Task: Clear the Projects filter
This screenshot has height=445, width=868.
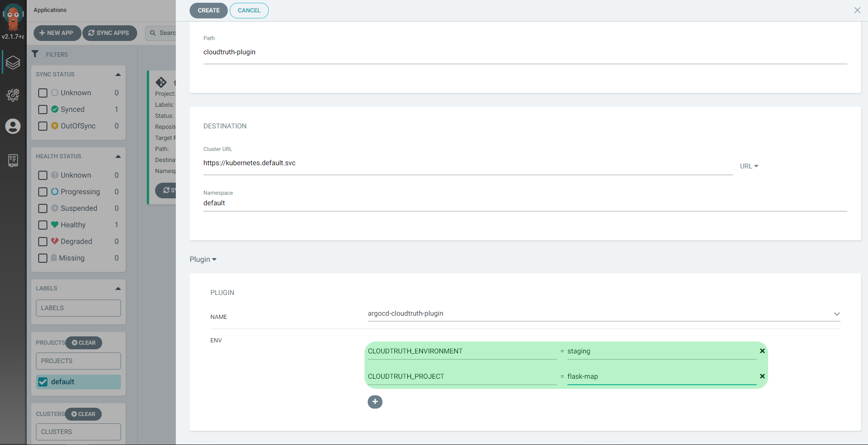Action: pyautogui.click(x=84, y=343)
